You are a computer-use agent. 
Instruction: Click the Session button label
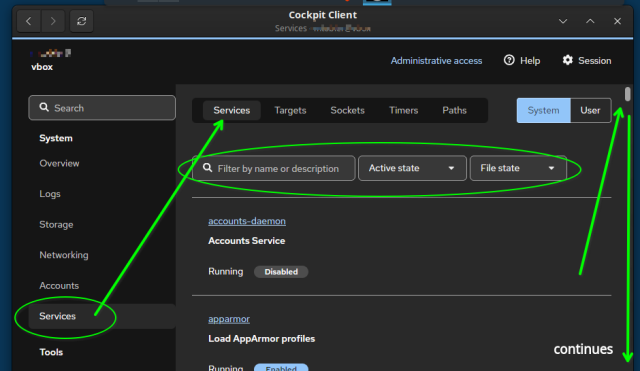[595, 61]
